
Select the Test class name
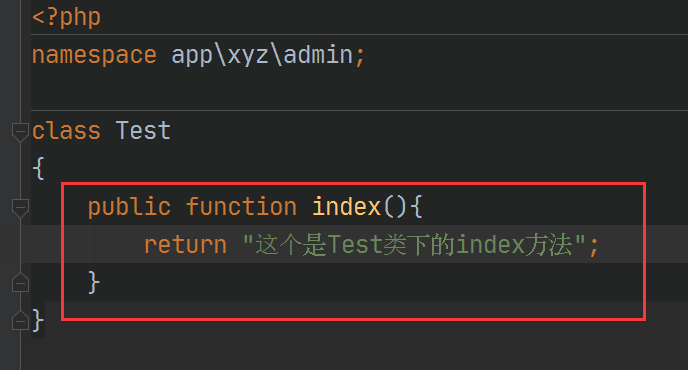(x=143, y=131)
